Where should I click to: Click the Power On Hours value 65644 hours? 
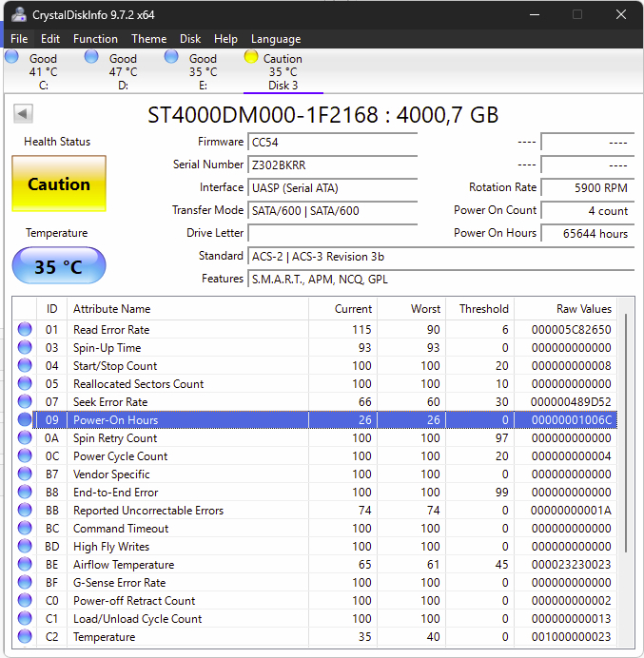[x=587, y=233]
